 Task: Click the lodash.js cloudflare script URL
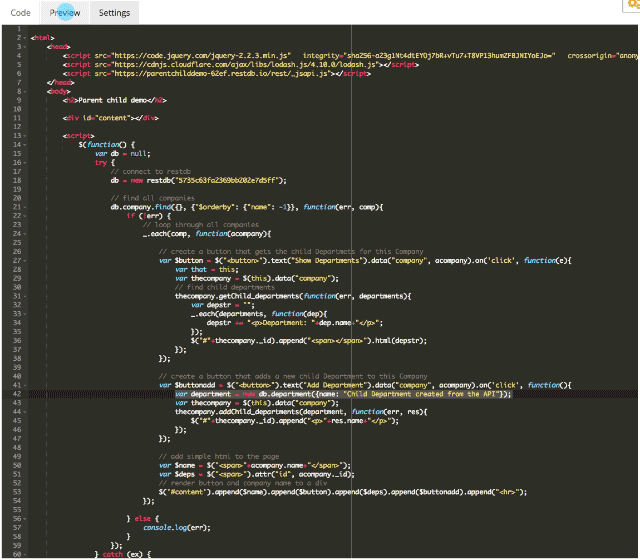coord(246,65)
